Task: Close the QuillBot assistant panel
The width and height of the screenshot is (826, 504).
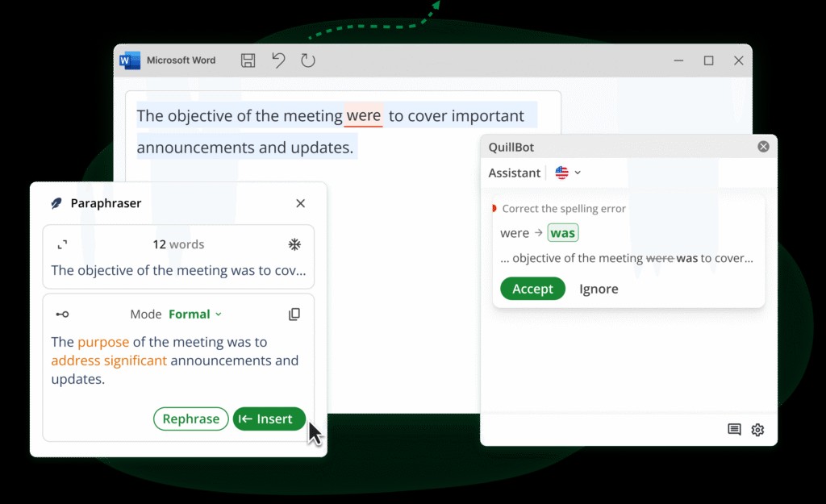Action: coord(763,147)
